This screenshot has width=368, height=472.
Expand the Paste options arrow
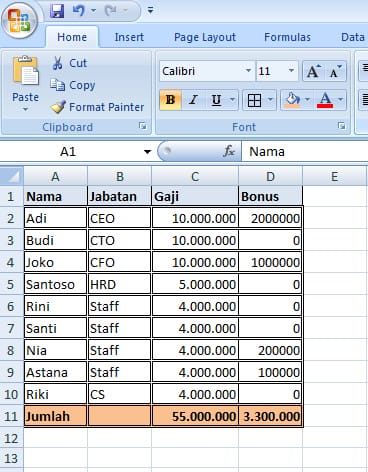point(26,110)
